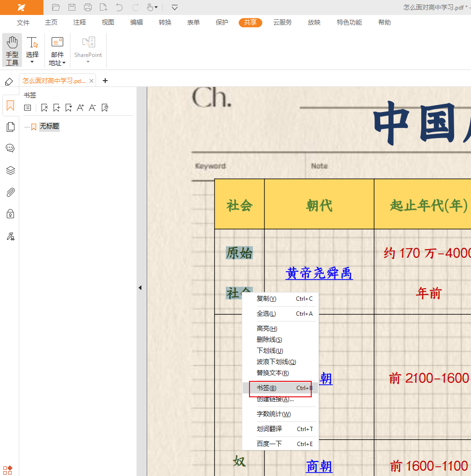Open the Comments panel in sidebar

point(10,148)
